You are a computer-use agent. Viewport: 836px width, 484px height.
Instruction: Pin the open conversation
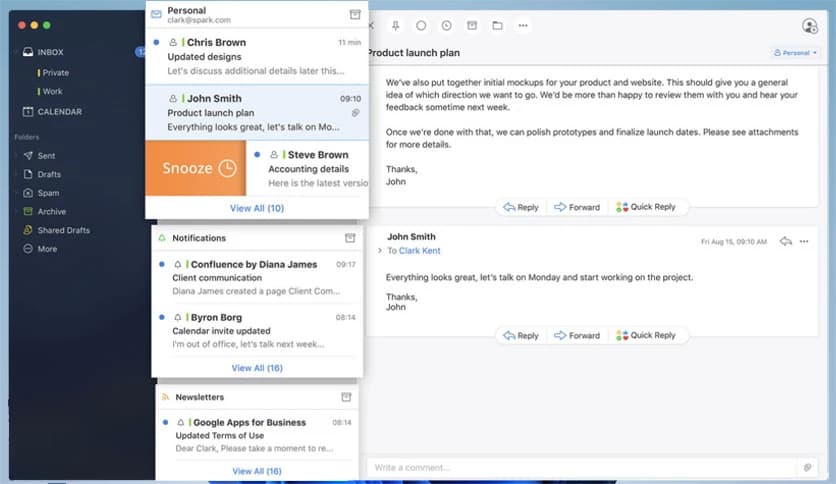tap(396, 26)
